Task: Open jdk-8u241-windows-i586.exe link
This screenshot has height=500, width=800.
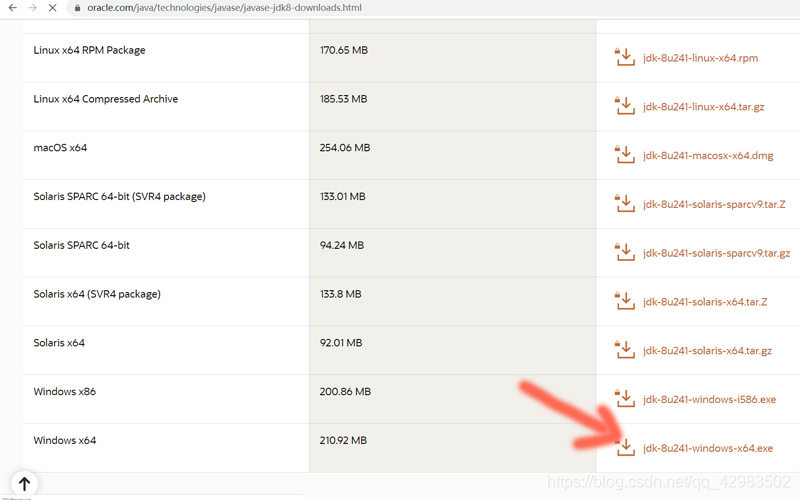Action: [x=709, y=399]
